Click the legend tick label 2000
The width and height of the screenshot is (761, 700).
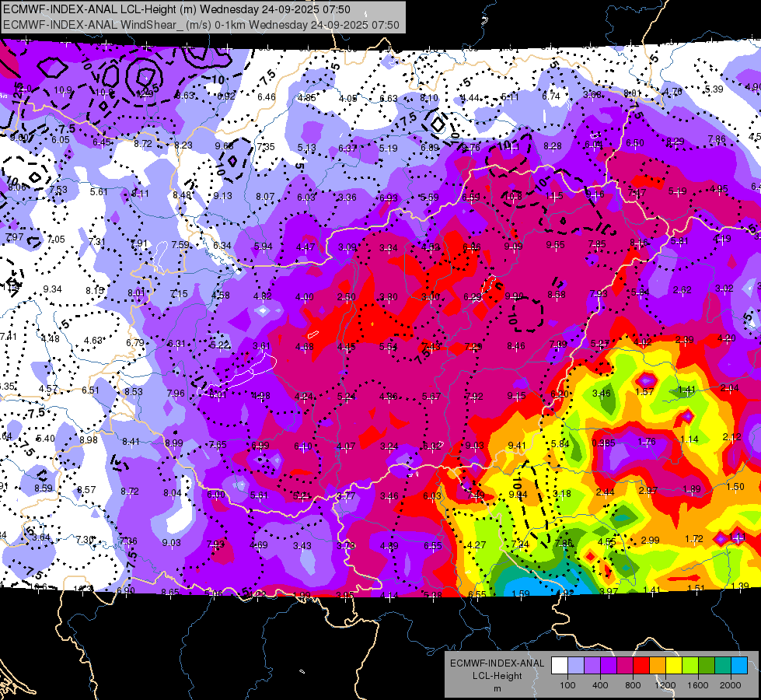(x=731, y=685)
